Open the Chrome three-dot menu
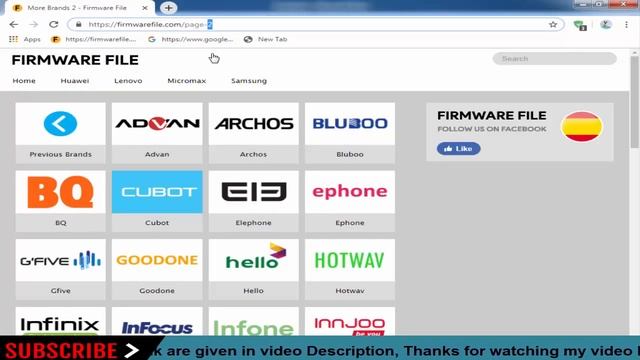 (627, 24)
